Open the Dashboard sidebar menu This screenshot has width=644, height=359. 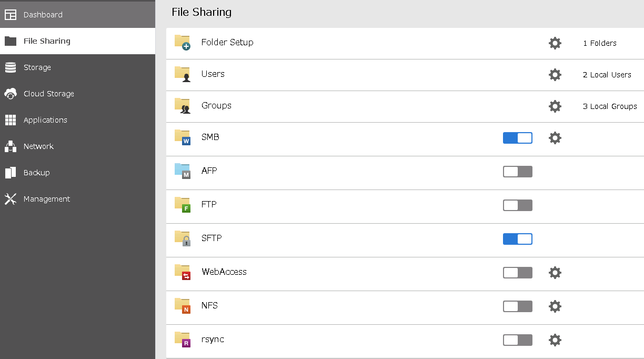pyautogui.click(x=43, y=15)
